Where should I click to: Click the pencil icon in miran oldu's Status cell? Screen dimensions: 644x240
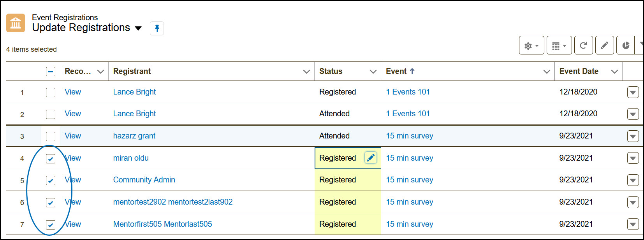(371, 158)
